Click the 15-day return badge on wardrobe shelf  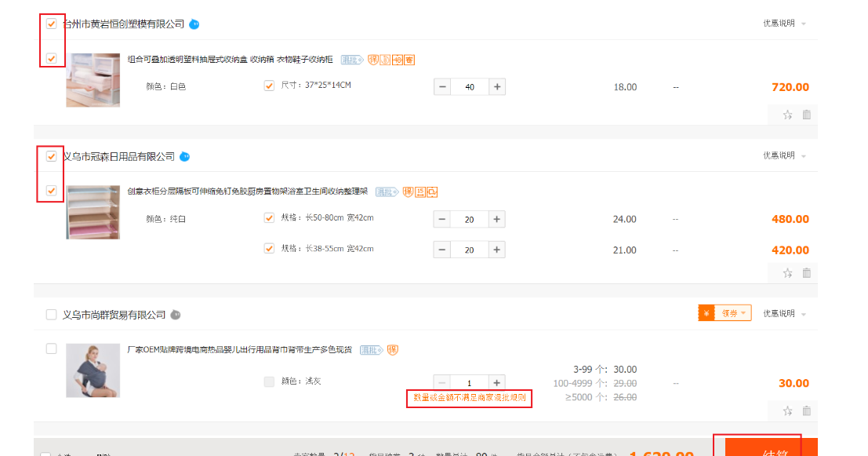(420, 192)
